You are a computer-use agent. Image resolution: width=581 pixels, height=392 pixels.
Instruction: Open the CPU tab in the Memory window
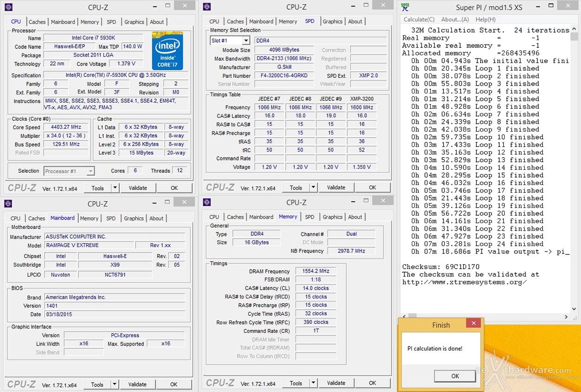214,217
